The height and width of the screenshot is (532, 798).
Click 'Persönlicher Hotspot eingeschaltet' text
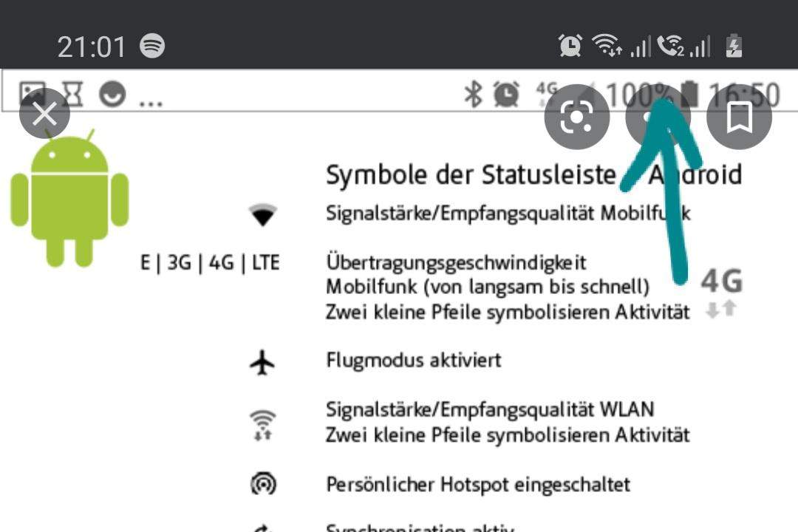(x=478, y=484)
